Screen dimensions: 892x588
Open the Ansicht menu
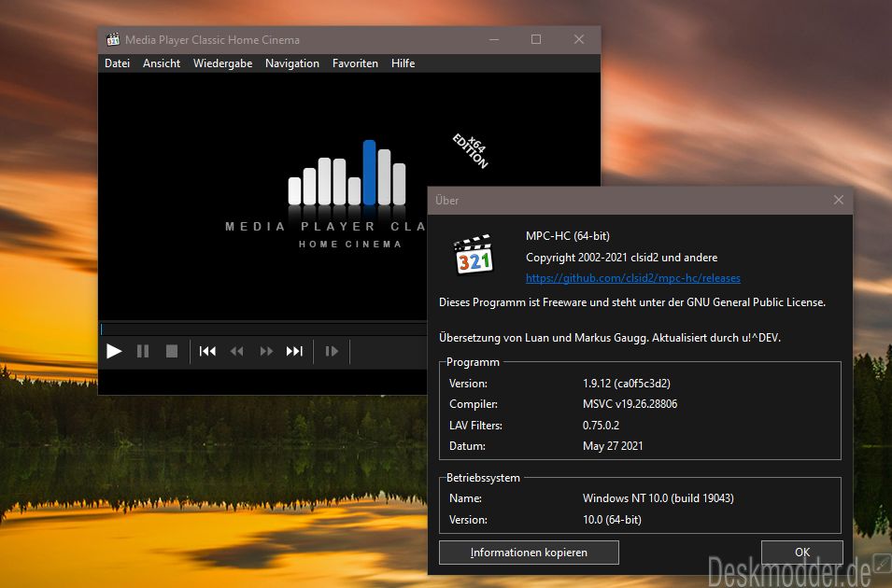point(162,63)
